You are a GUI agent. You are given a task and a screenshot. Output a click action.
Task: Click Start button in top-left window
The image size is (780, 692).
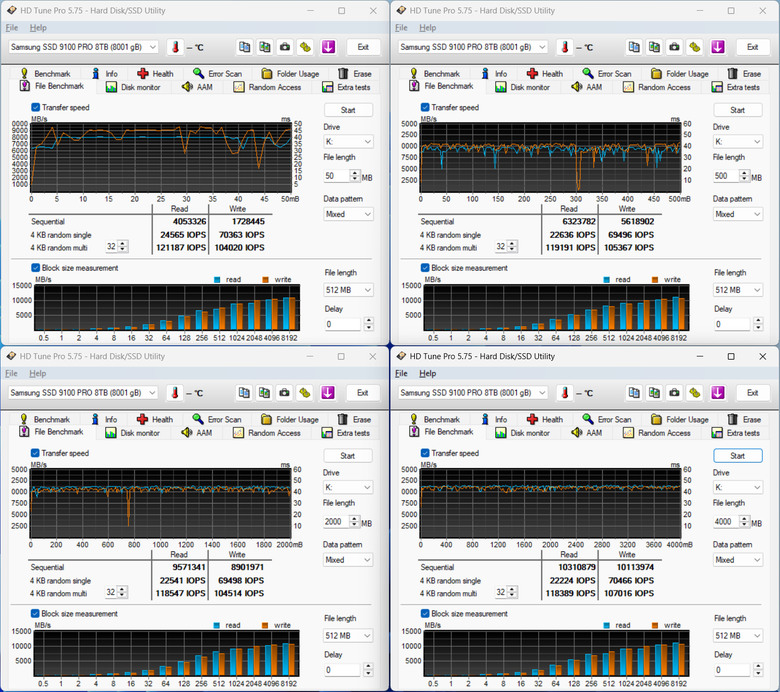(348, 110)
